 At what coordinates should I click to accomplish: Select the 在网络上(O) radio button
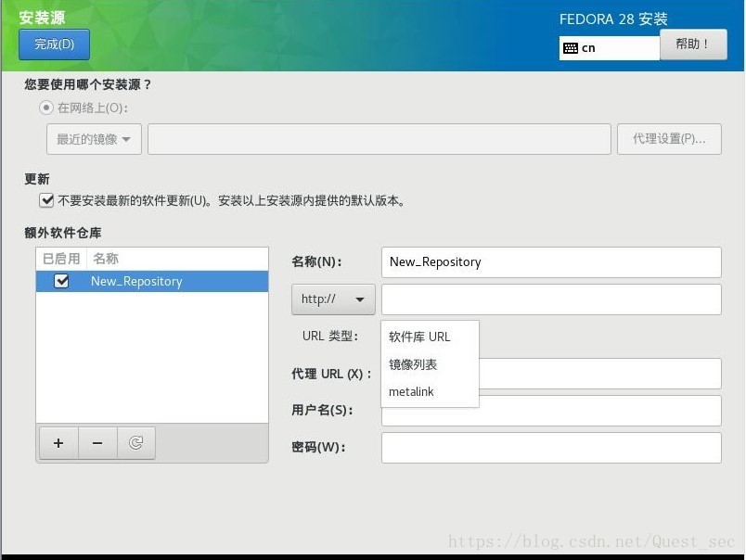[x=46, y=108]
